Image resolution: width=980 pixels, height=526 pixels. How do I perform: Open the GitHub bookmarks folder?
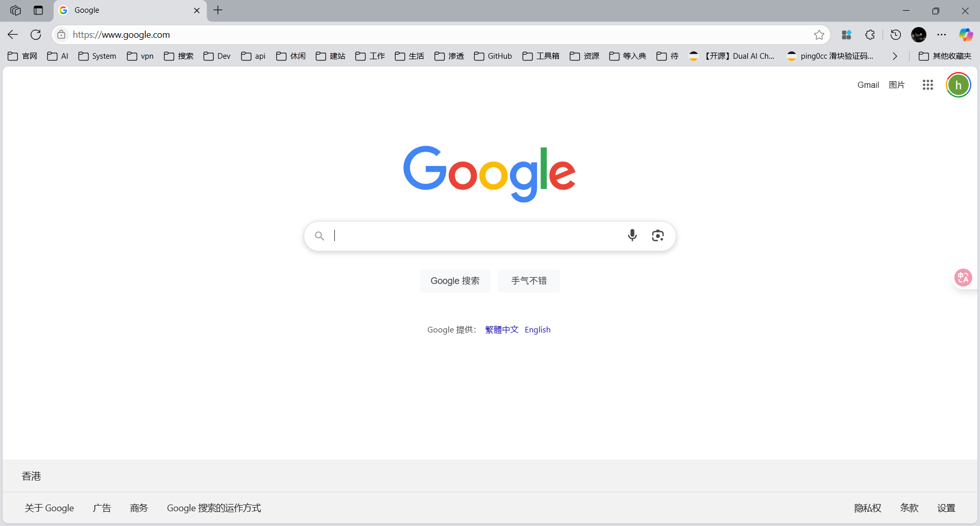pos(493,56)
